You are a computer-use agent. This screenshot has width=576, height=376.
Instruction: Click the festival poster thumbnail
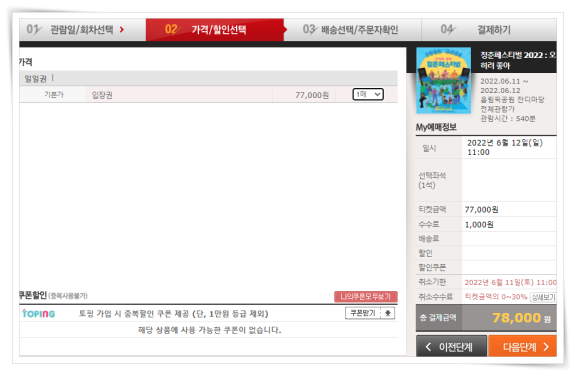coord(443,80)
